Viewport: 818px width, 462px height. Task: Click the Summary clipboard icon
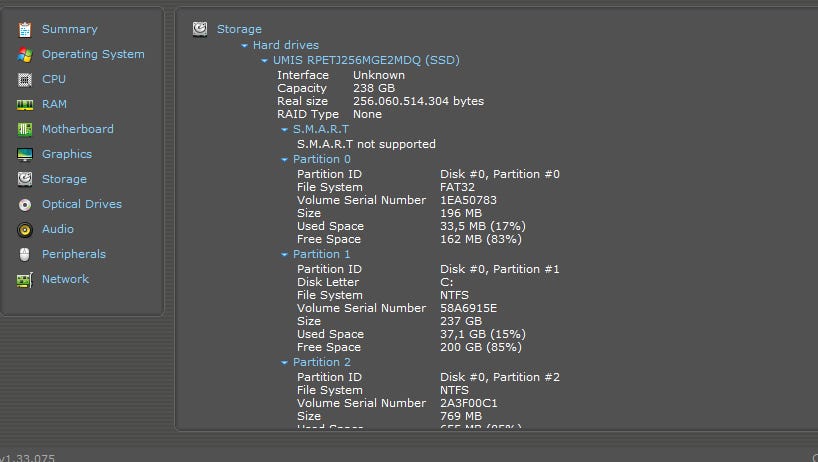(24, 30)
